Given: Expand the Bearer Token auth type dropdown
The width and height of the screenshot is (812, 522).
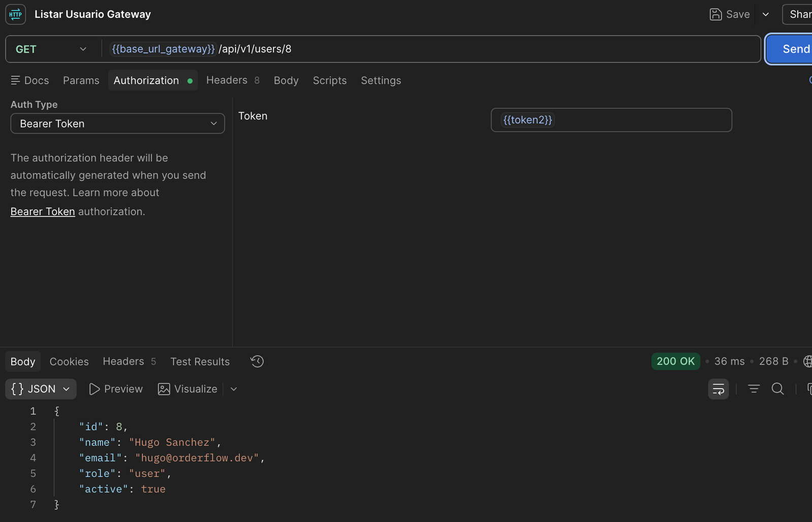Looking at the screenshot, I should click(118, 124).
